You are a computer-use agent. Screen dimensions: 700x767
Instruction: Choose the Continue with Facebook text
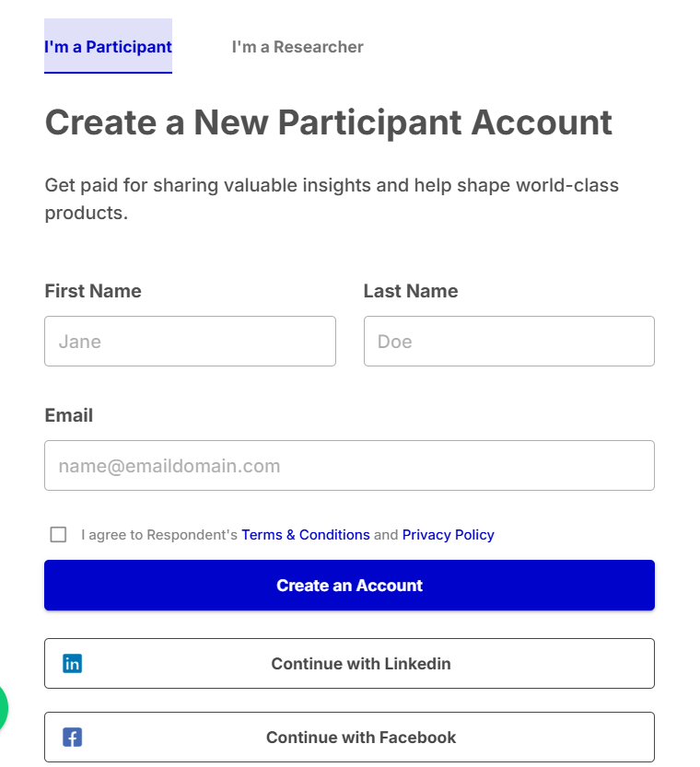tap(360, 737)
